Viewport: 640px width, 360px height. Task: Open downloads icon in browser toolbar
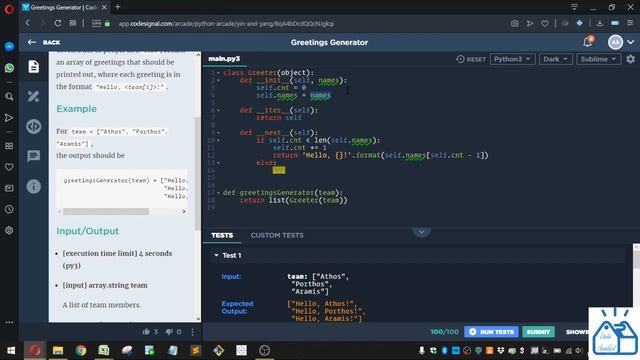[600, 23]
